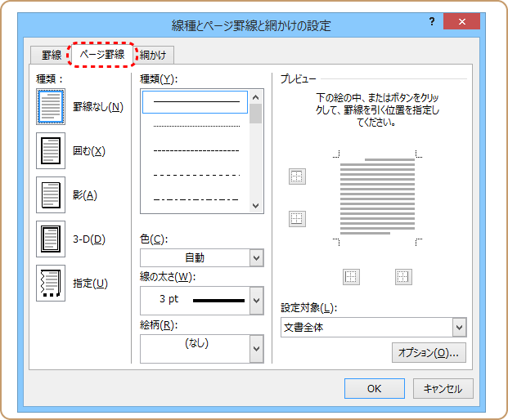Open the 色 color dropdown showing 自動

point(202,258)
